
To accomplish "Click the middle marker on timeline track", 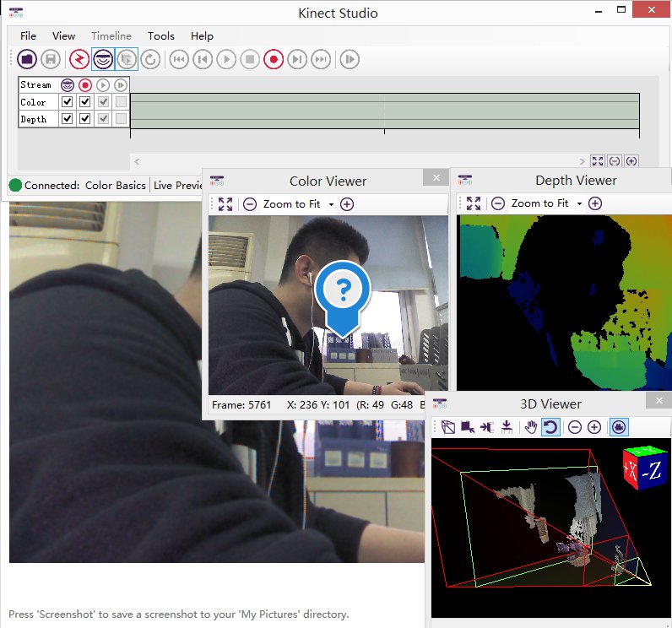I will pyautogui.click(x=384, y=132).
